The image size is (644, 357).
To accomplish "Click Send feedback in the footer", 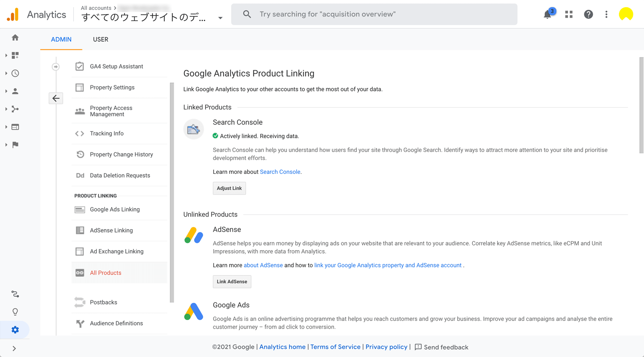I will coord(441,347).
